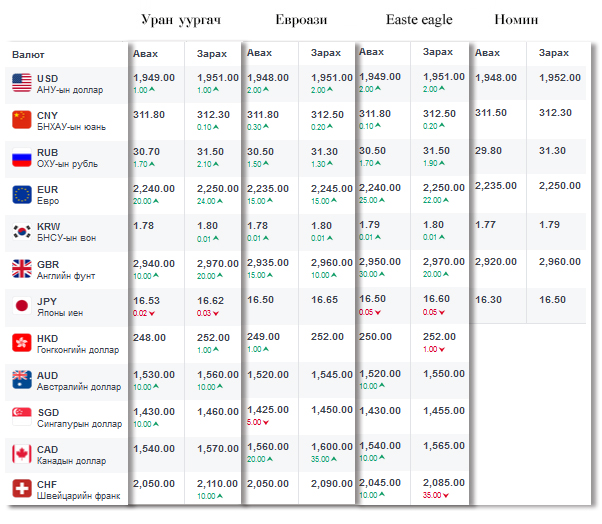
Task: Click Номин USD sell rate 1,952.00
Action: (559, 78)
